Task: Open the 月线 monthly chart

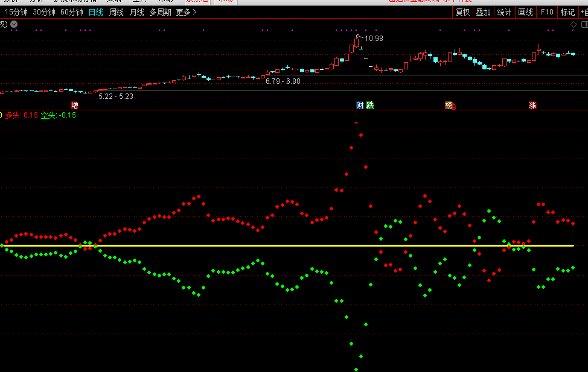Action: point(137,12)
